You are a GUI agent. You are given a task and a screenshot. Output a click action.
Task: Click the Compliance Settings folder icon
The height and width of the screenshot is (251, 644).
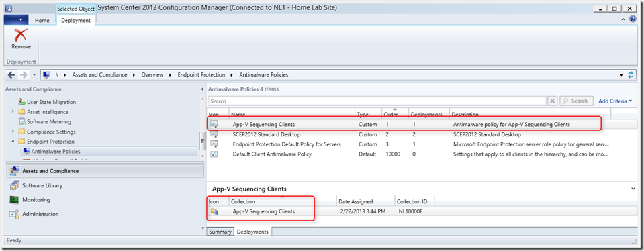point(21,132)
